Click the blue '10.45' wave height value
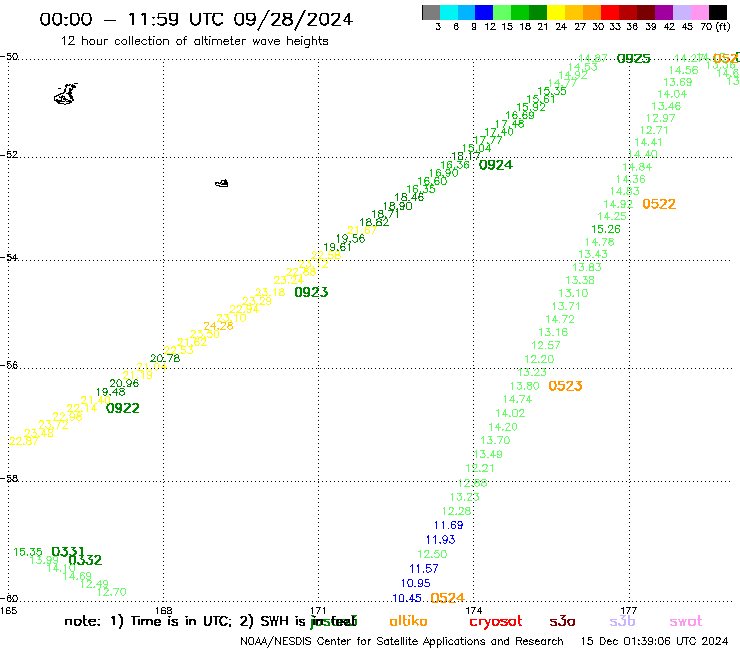This screenshot has width=740, height=650. [x=407, y=599]
